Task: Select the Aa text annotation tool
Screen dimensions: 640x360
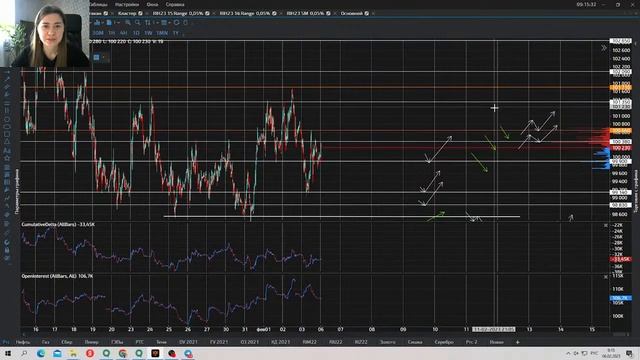Action: tap(7, 150)
